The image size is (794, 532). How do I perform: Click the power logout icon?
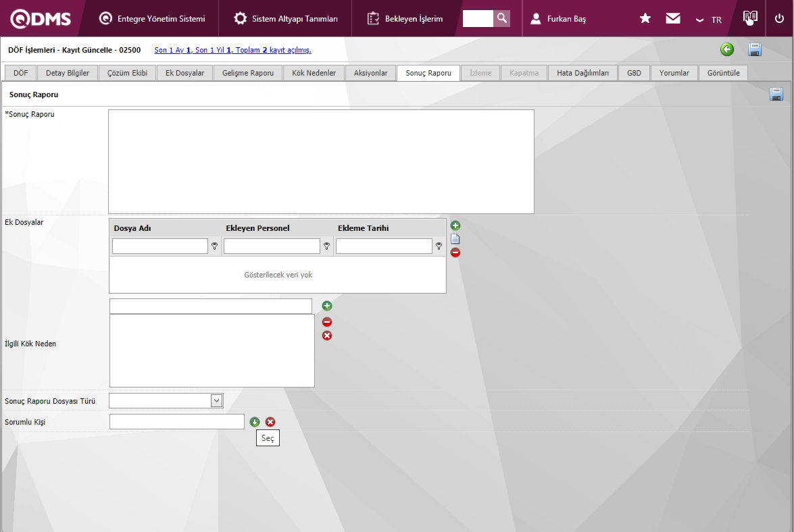[779, 19]
